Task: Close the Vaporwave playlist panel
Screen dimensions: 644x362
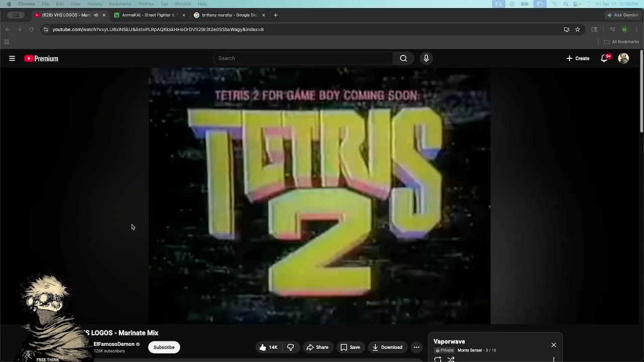Action: click(x=553, y=345)
